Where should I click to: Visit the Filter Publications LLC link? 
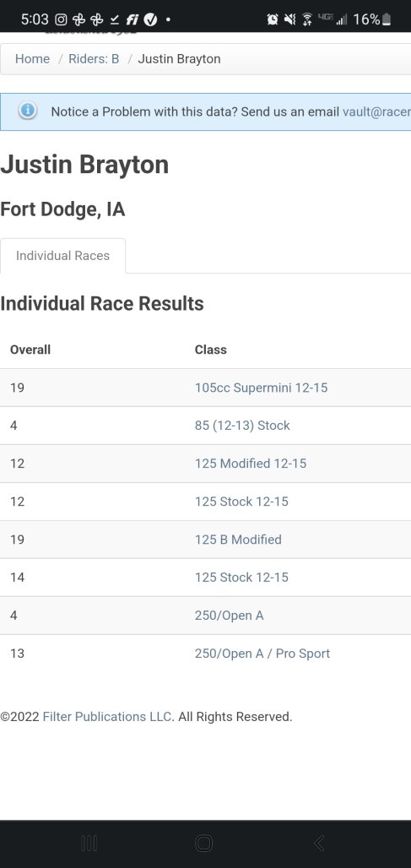click(107, 717)
